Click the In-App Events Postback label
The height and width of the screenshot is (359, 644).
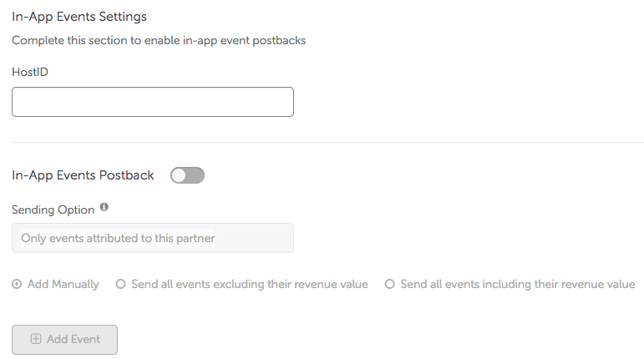tap(83, 175)
